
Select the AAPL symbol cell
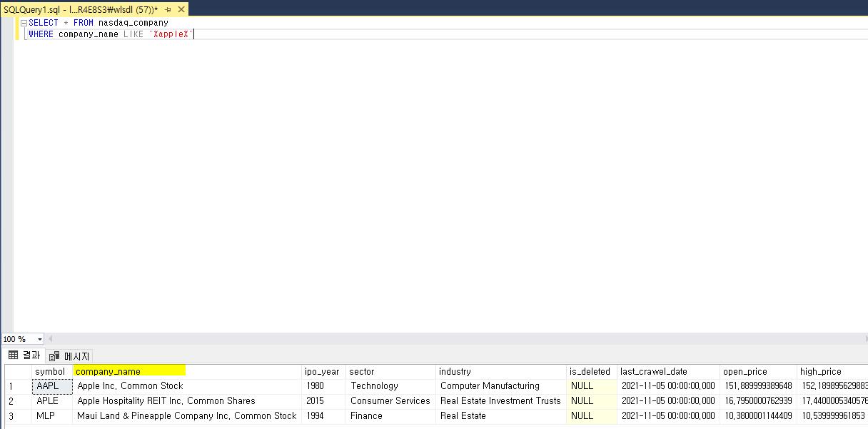[x=52, y=386]
